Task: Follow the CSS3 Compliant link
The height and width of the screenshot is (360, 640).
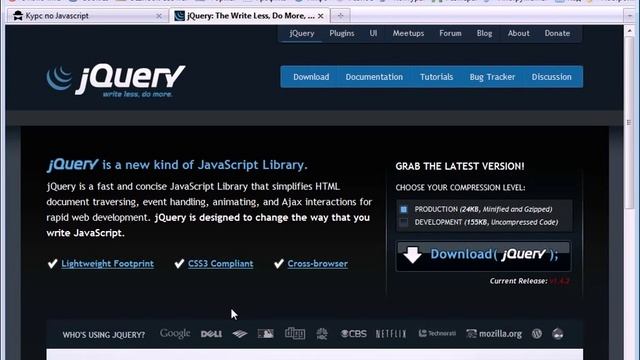Action: click(x=220, y=264)
